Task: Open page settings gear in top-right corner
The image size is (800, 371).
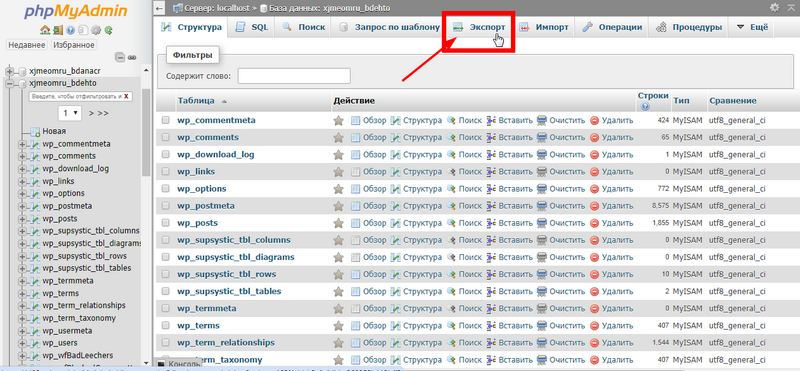Action: pos(774,7)
